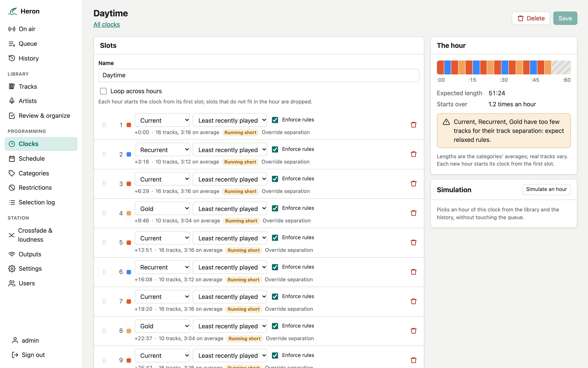This screenshot has width=588, height=368.
Task: Select the drag handle for slot 5
Action: click(104, 242)
